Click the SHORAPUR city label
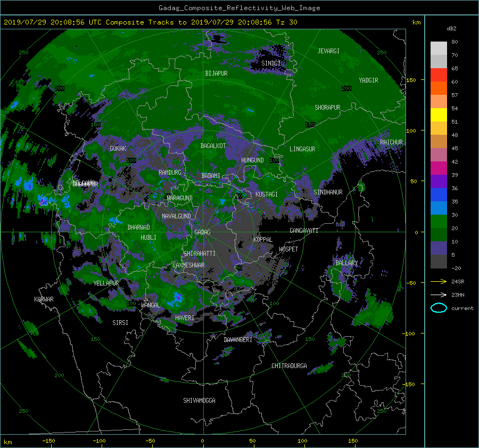Viewport: 479px width, 448px height. (x=327, y=108)
